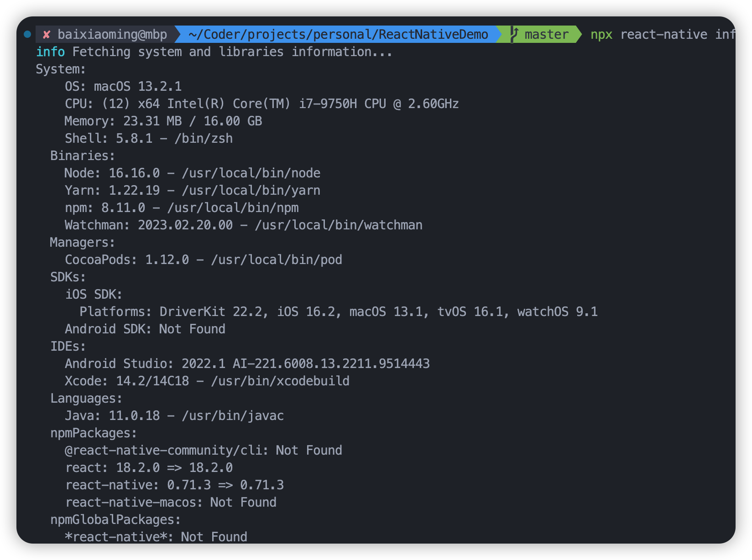
Task: Click the 'CocoaPods: 1.12.0' line
Action: click(204, 260)
